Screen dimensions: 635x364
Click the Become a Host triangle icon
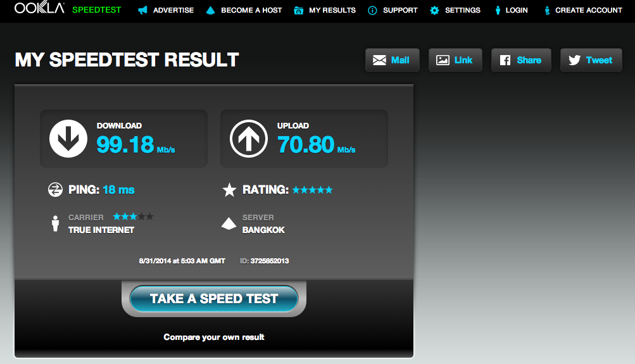click(210, 10)
